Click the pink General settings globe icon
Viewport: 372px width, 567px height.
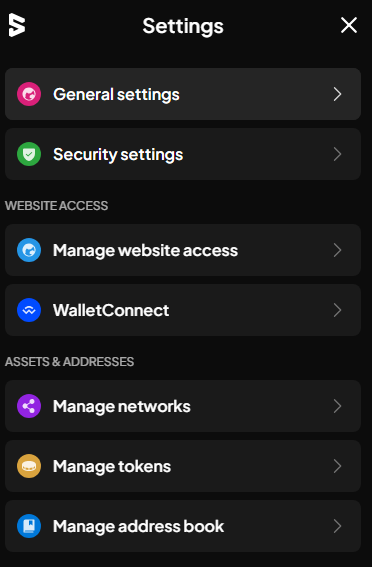click(29, 94)
